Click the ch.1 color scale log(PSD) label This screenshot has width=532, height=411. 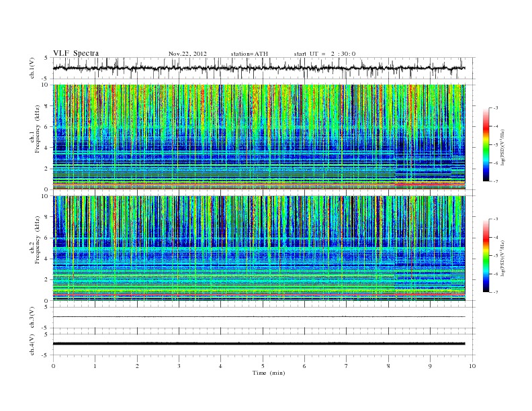click(503, 147)
